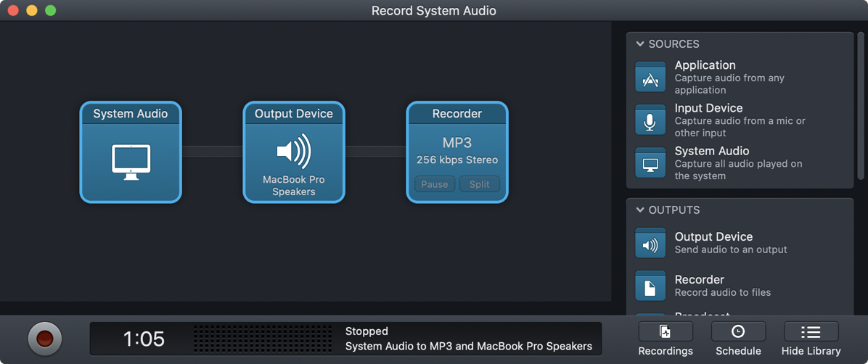Click the Recorder file icon in library
Image resolution: width=868 pixels, height=364 pixels.
[650, 286]
